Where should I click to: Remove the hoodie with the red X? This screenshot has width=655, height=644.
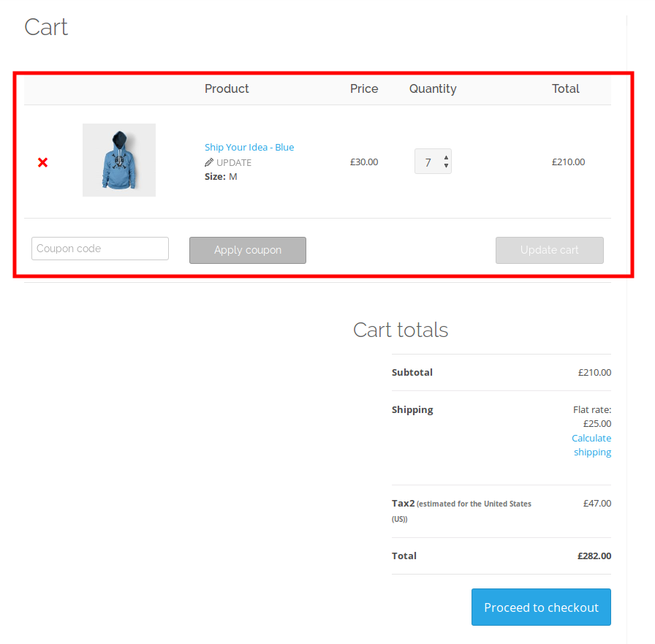(42, 162)
